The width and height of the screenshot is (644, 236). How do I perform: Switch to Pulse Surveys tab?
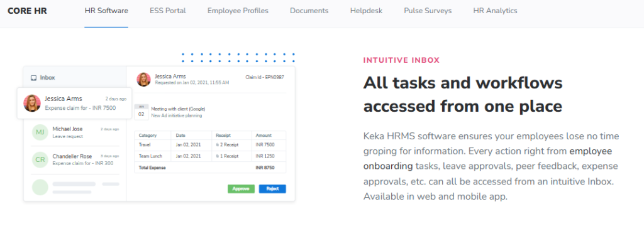(428, 11)
